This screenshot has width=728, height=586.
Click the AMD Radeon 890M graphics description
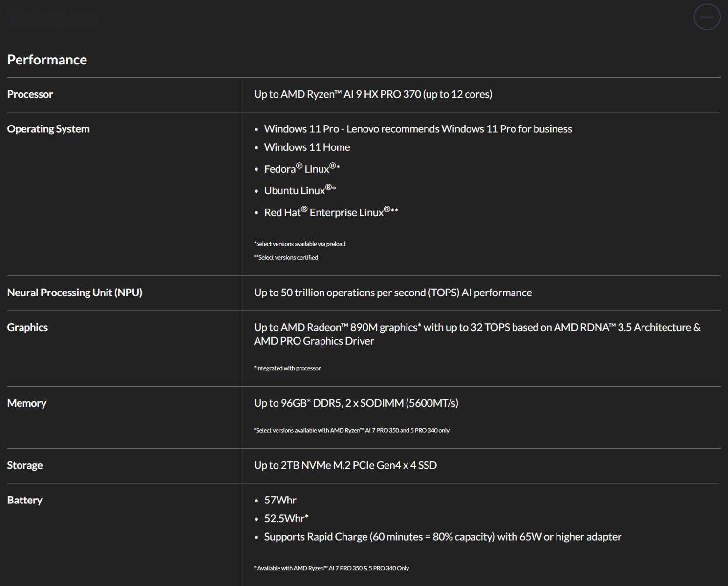pyautogui.click(x=477, y=334)
